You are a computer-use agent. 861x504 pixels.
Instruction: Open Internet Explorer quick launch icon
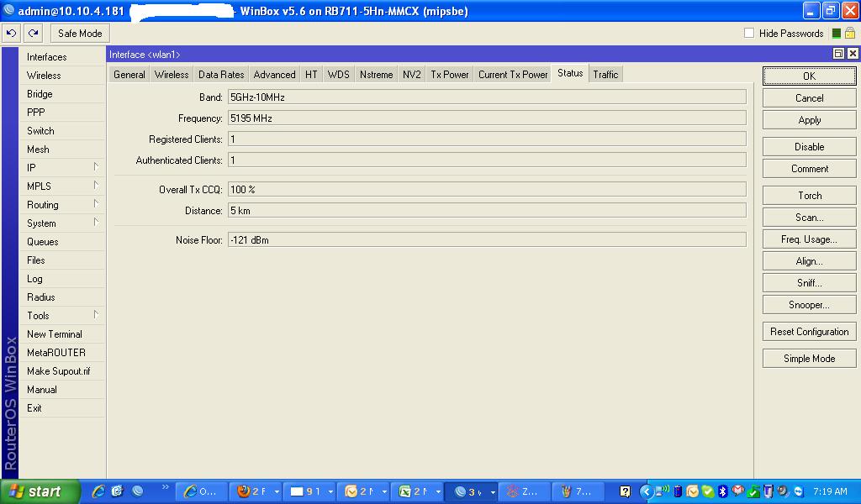click(x=98, y=491)
